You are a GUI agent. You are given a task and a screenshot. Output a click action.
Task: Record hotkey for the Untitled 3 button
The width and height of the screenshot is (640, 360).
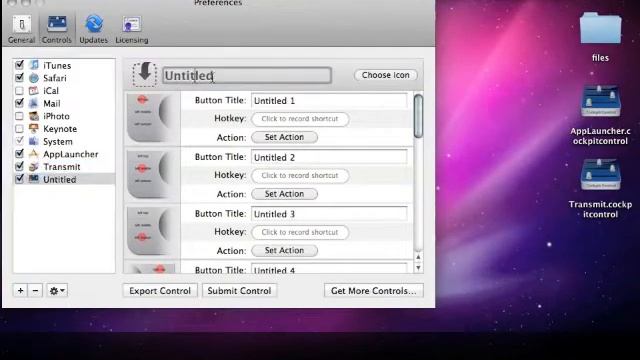click(300, 232)
